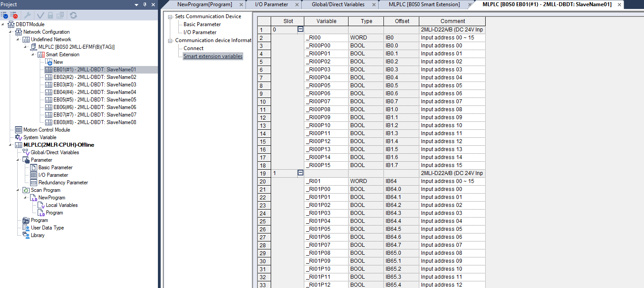This screenshot has width=644, height=288.
Task: Select the Network Configuration node
Action: (x=46, y=32)
